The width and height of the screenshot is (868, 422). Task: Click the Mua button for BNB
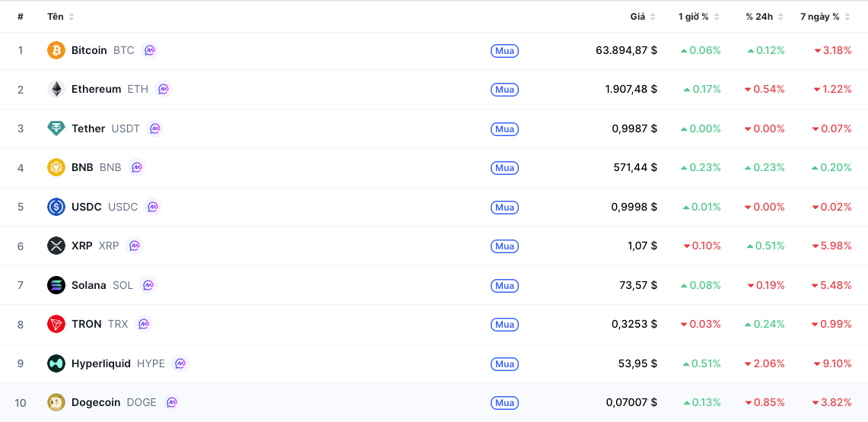coord(504,168)
